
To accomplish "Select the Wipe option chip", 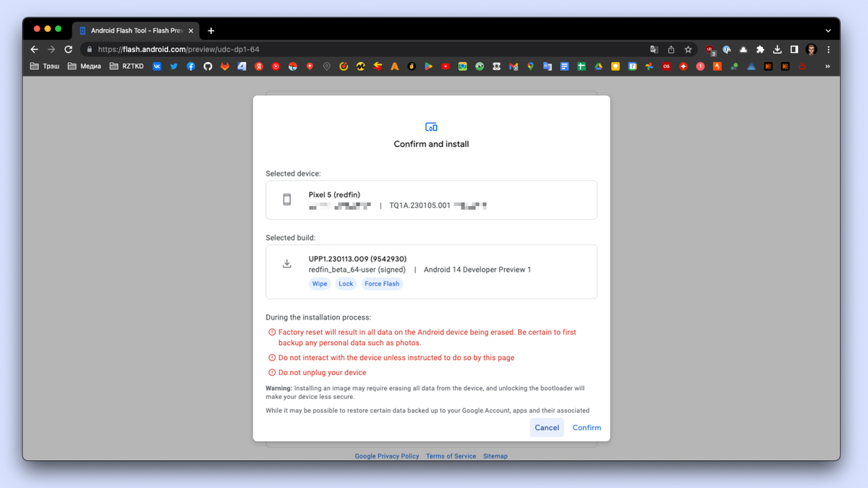I will [320, 283].
